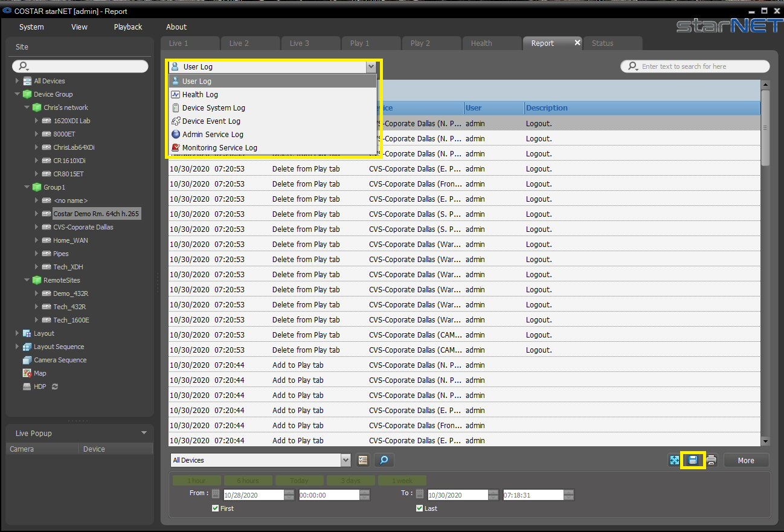Click the device list icon next to All Devices dropdown

click(x=362, y=460)
